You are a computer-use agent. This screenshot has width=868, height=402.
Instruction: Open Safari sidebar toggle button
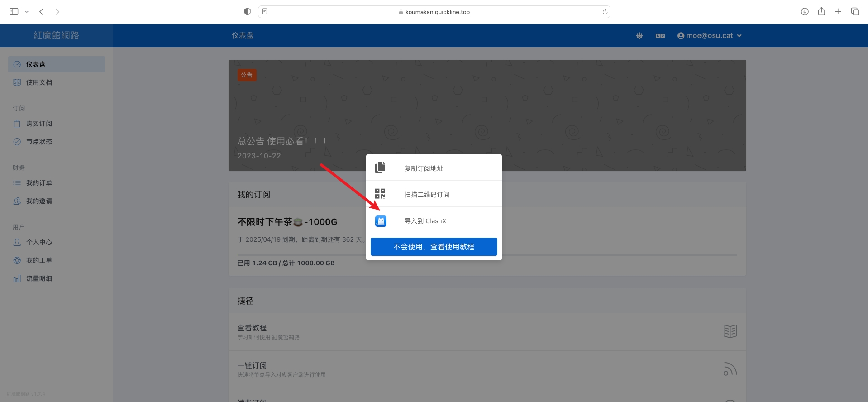14,12
